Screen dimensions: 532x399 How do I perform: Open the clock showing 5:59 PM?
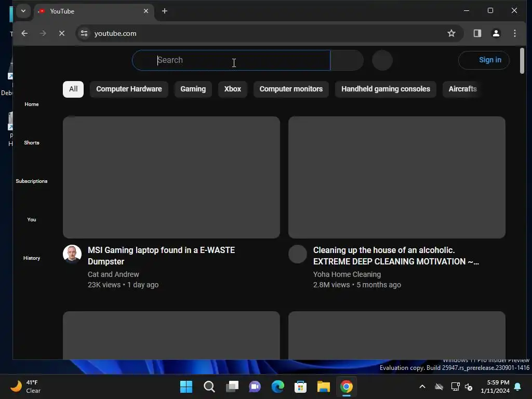pos(495,387)
